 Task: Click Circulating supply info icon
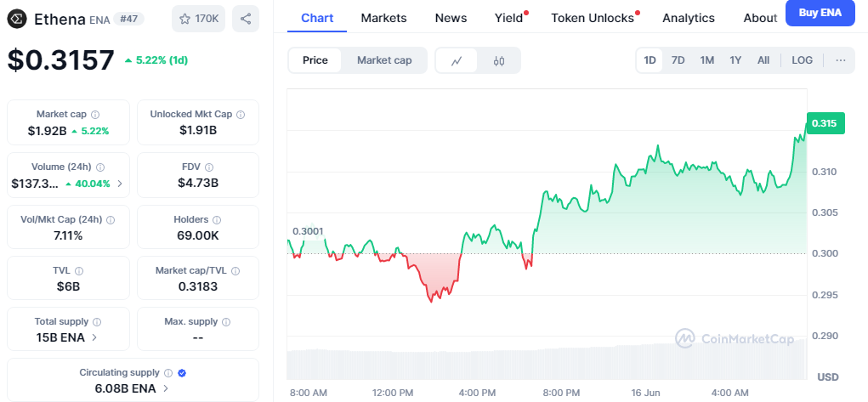tap(168, 373)
